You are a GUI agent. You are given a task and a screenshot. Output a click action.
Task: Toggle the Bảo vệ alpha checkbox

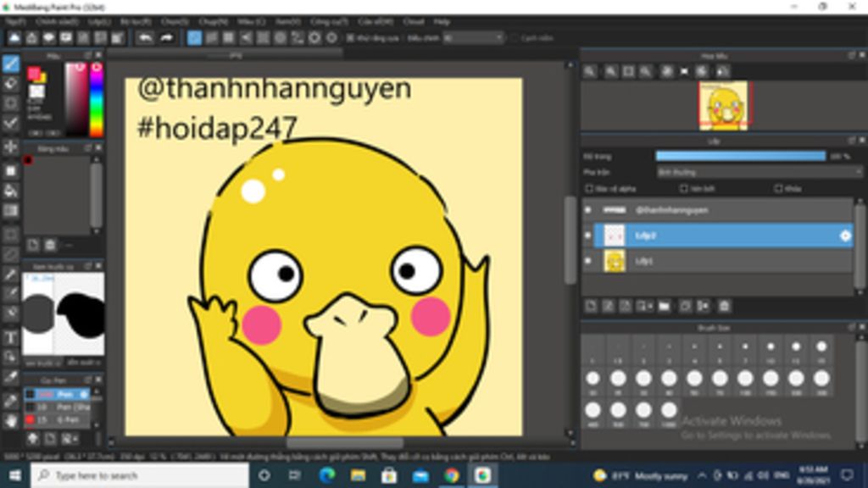point(589,189)
